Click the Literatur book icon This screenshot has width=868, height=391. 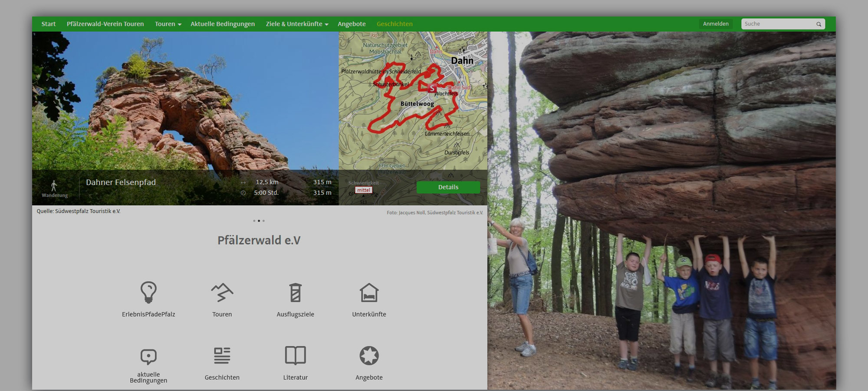coord(295,355)
